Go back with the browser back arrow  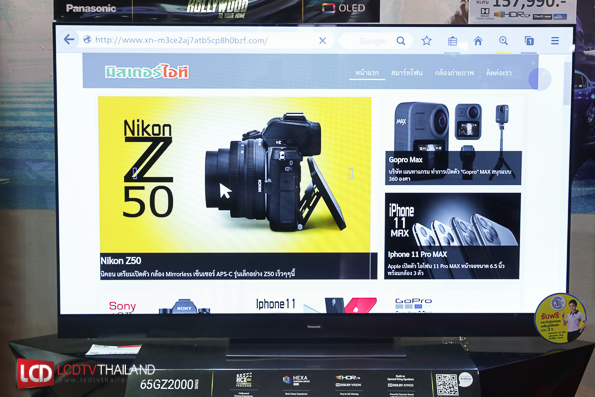point(69,39)
